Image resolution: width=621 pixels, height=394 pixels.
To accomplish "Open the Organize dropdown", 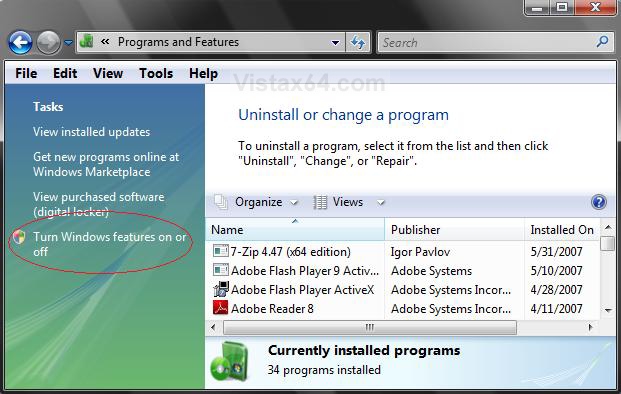I will click(x=266, y=202).
